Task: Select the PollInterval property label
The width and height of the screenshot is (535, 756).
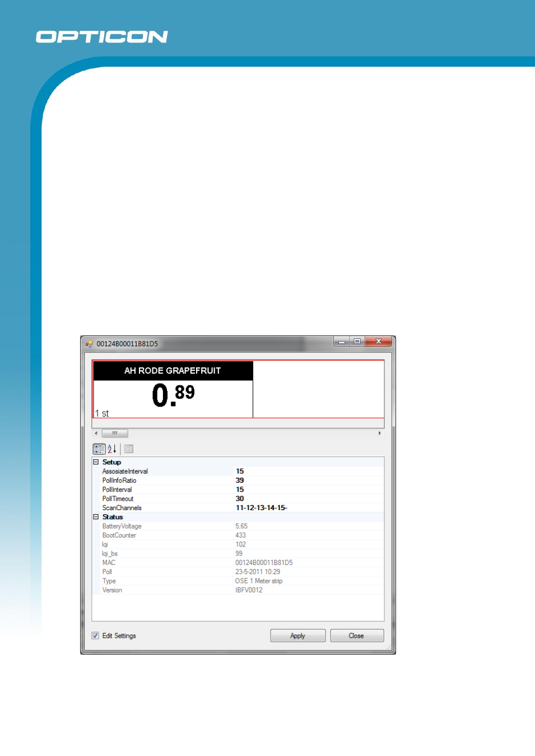Action: (117, 489)
